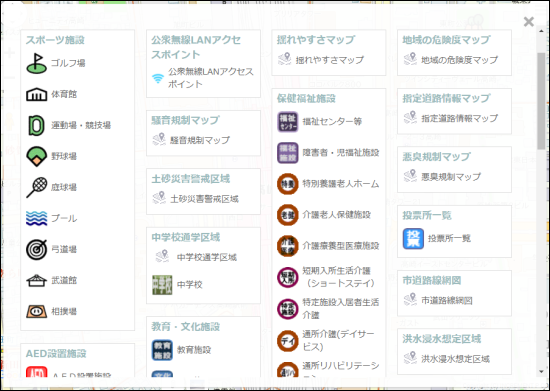The width and height of the screenshot is (550, 391).
Task: Select the green 中学校 icon
Action: 162,285
